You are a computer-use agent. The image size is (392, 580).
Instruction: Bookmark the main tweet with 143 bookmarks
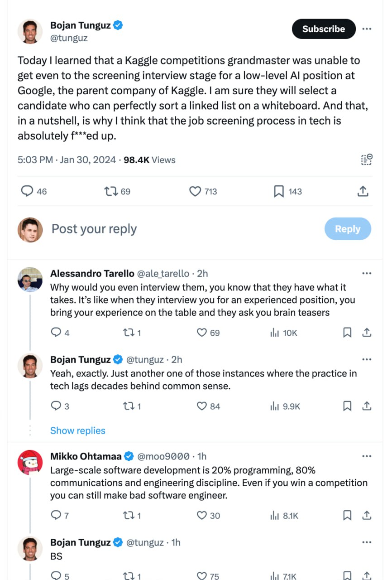pos(279,192)
